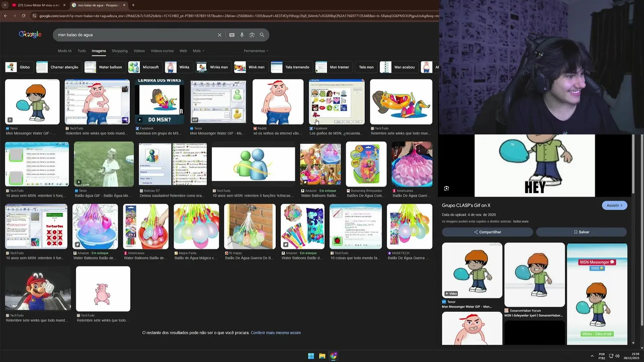Click the magnifying glass search icon
This screenshot has height=362, width=644.
(262, 35)
